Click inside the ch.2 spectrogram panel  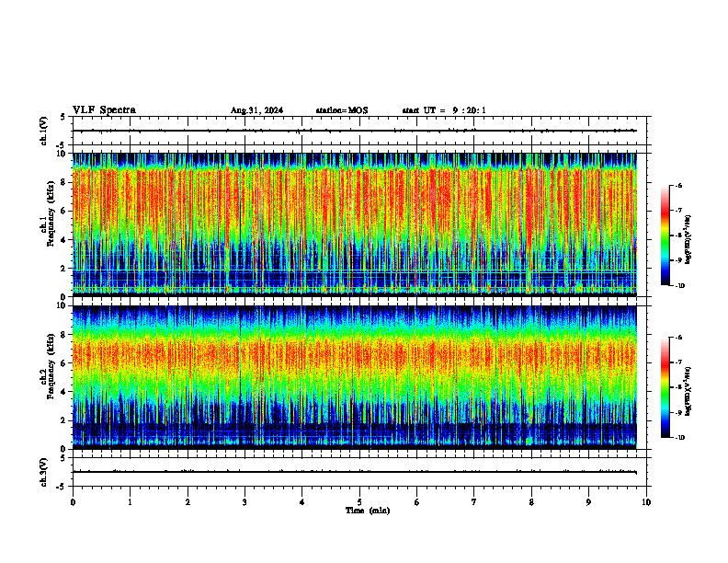tap(355, 377)
